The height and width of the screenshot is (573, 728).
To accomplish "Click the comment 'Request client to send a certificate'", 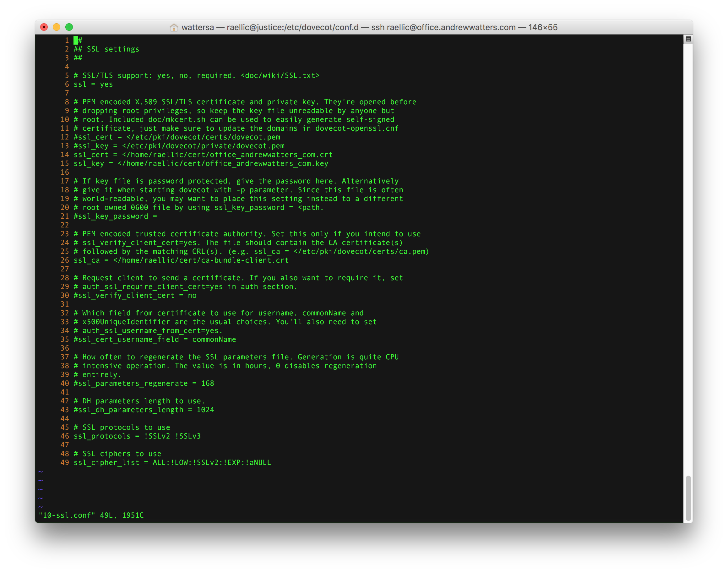I will coord(238,278).
